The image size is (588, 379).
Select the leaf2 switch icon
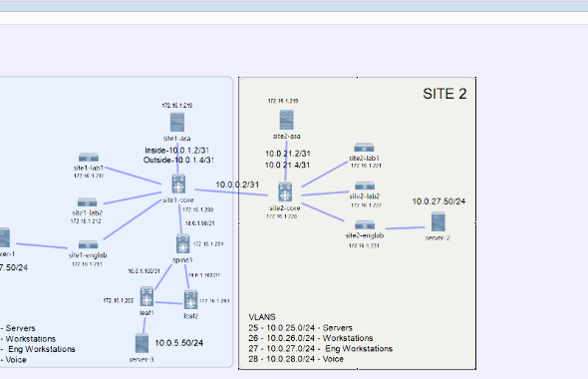pyautogui.click(x=191, y=300)
